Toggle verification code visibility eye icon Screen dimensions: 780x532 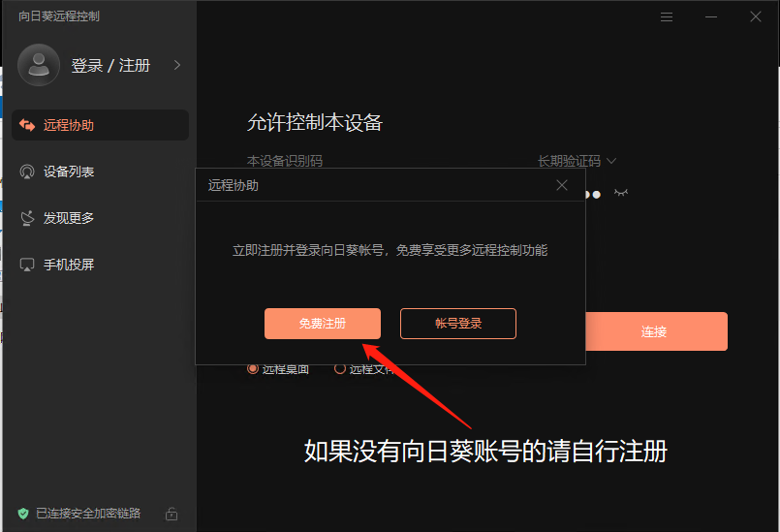click(x=621, y=193)
